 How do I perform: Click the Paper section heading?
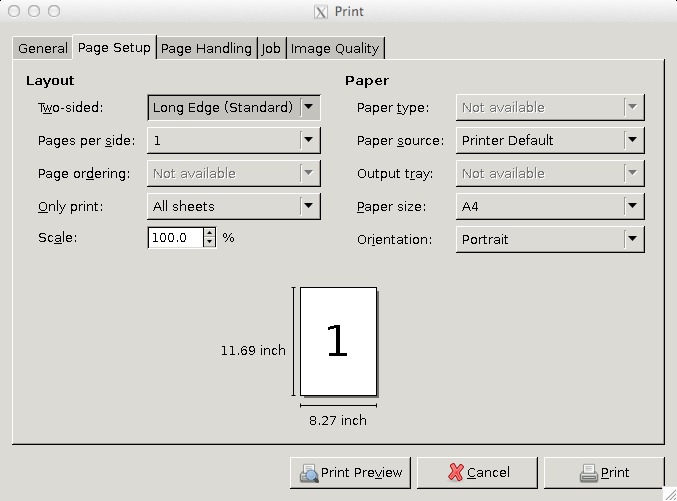[x=367, y=81]
